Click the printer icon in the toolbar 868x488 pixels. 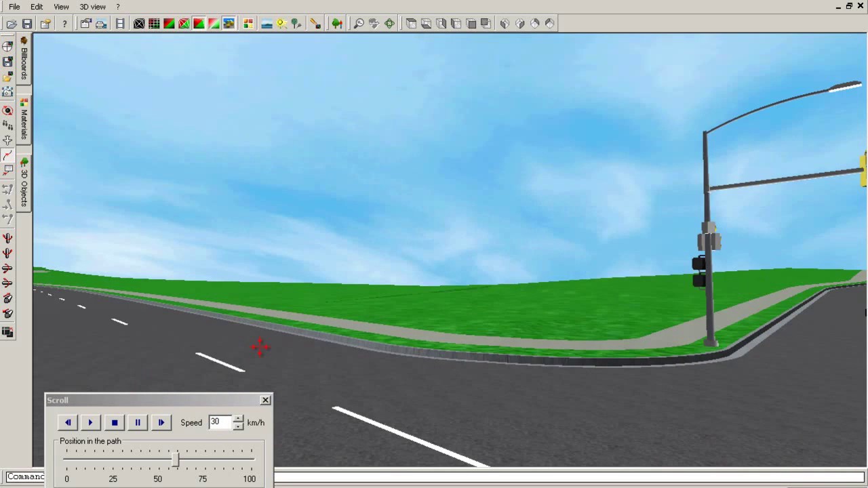pos(101,24)
